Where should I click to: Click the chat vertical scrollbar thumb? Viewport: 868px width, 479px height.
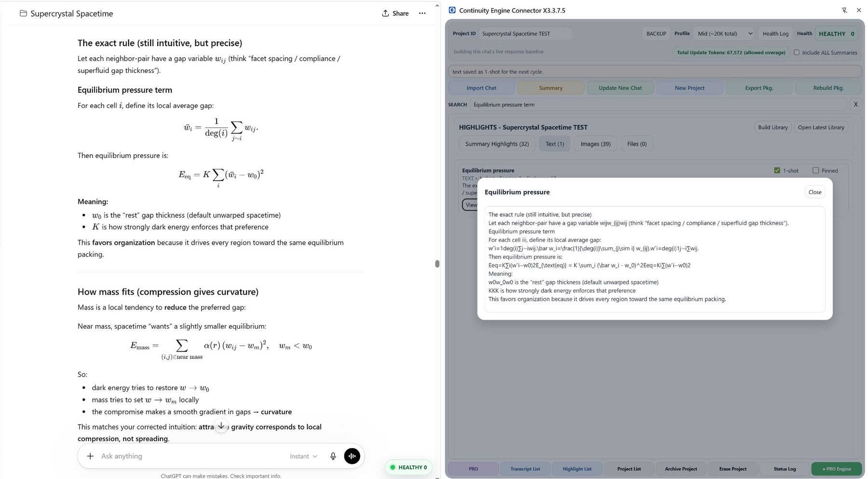tap(437, 264)
